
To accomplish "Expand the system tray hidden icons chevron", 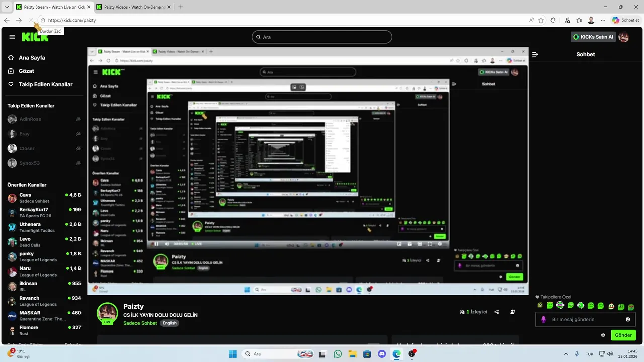I will (566, 354).
